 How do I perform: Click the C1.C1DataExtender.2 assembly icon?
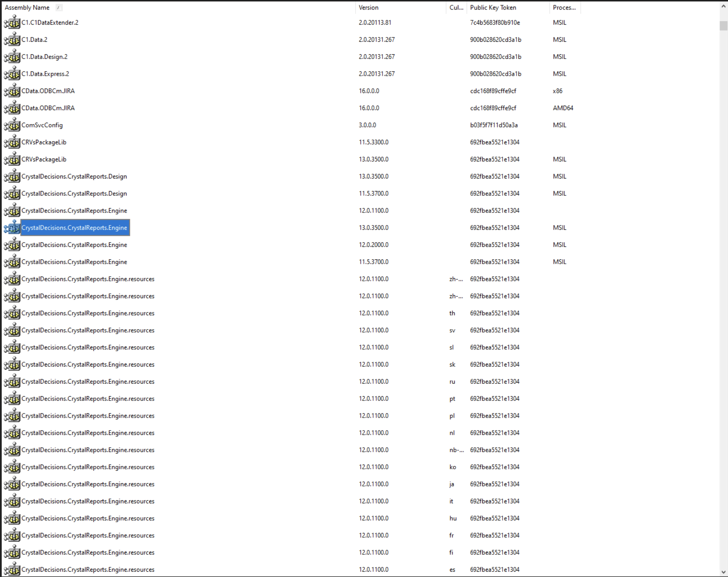pyautogui.click(x=12, y=23)
